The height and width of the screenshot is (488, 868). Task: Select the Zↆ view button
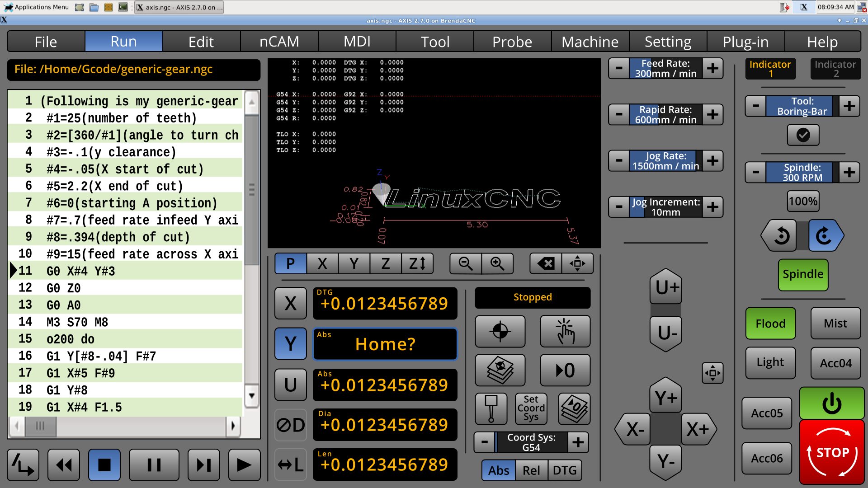coord(417,263)
